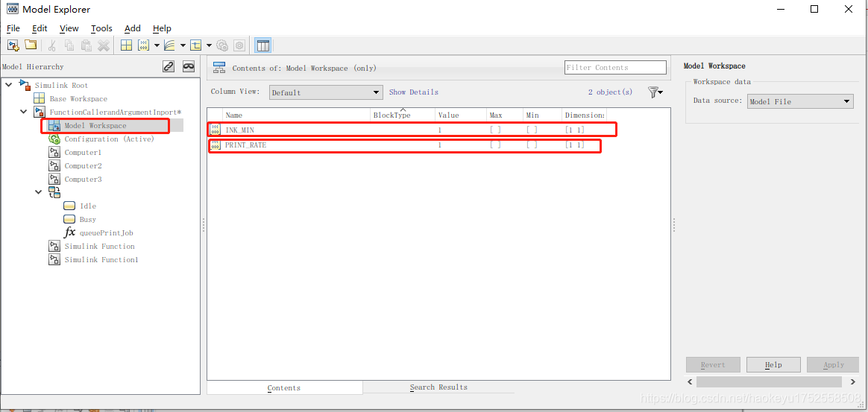Toggle the show masked subsystems mask icon
868x412 pixels.
[189, 66]
